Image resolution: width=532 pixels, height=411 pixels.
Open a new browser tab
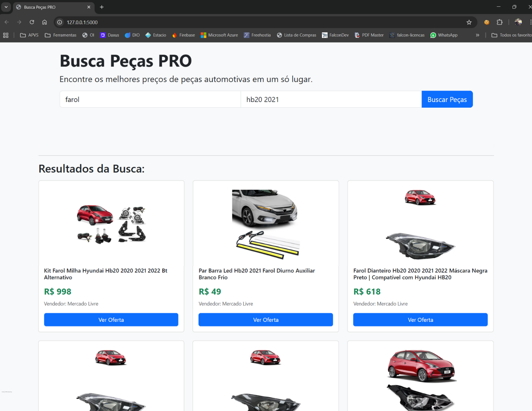(x=102, y=7)
